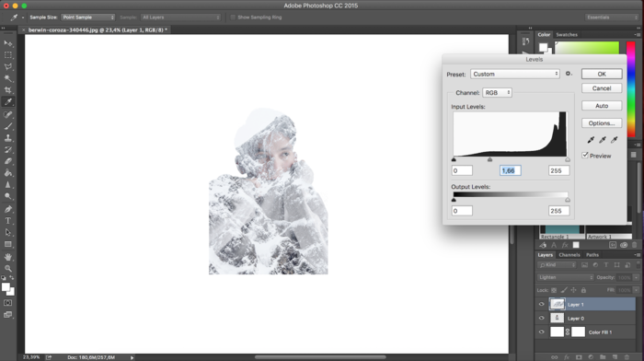Open the layer style fx menu
The width and height of the screenshot is (644, 361).
(x=567, y=357)
